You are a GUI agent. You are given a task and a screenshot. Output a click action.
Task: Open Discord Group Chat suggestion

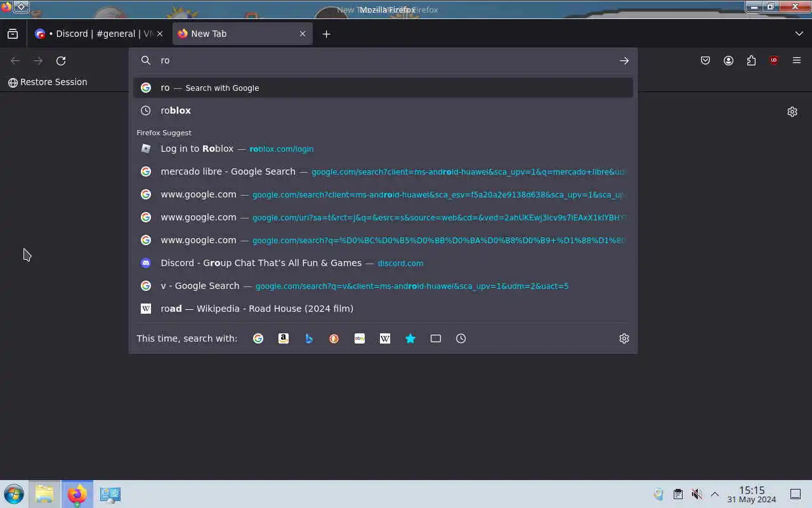383,263
